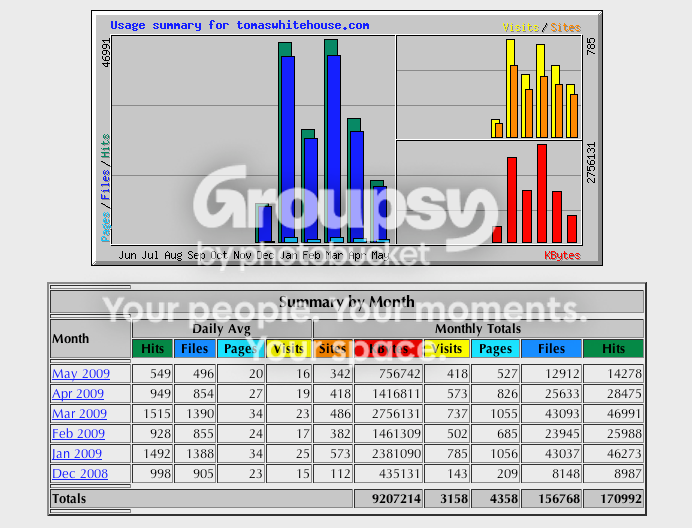Select Dec 2008 KBytes cell 435131
The height and width of the screenshot is (528, 692).
pos(388,474)
